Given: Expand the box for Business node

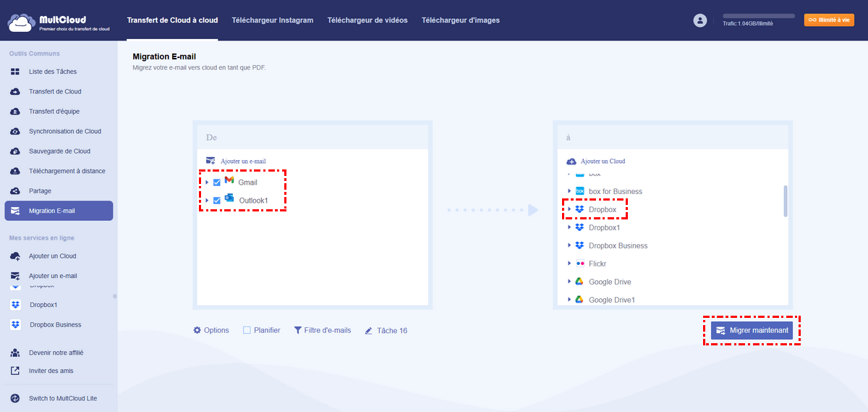Looking at the screenshot, I should tap(569, 191).
